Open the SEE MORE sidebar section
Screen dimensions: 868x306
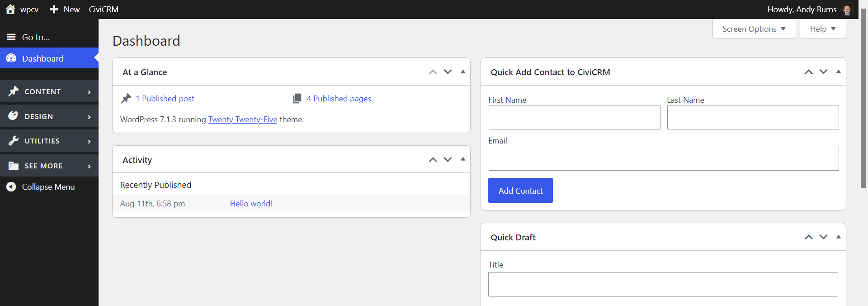click(x=49, y=166)
